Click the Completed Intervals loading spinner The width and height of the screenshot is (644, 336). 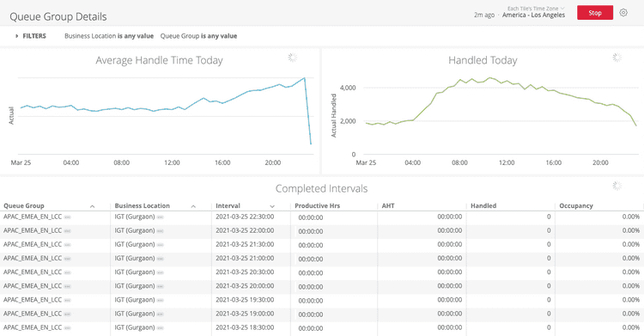point(617,186)
